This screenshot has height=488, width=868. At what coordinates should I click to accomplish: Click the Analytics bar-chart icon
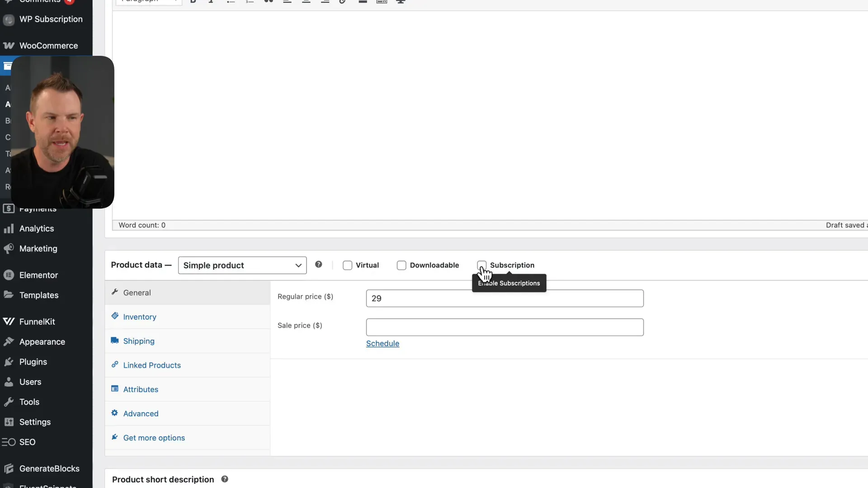[x=9, y=229]
